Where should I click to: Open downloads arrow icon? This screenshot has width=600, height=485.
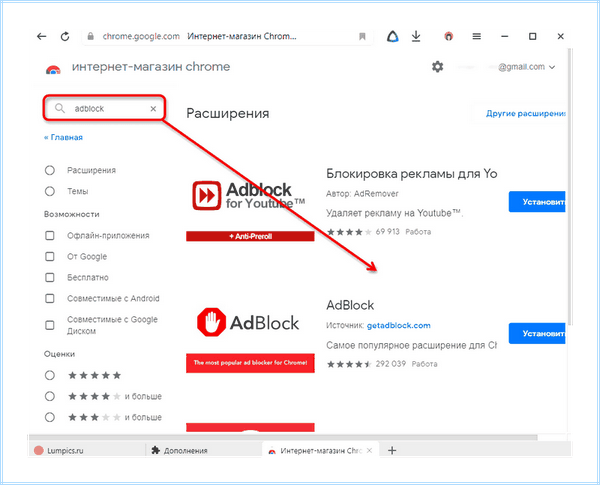416,36
